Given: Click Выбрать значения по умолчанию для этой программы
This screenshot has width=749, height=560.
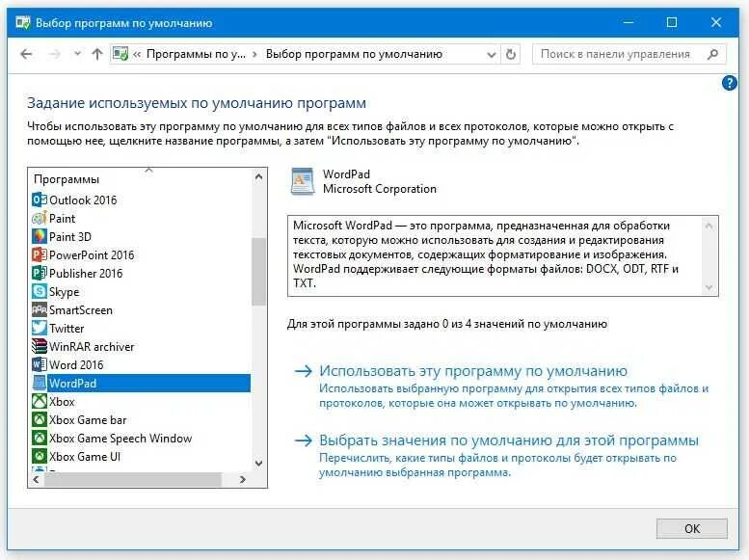Looking at the screenshot, I should [x=509, y=440].
